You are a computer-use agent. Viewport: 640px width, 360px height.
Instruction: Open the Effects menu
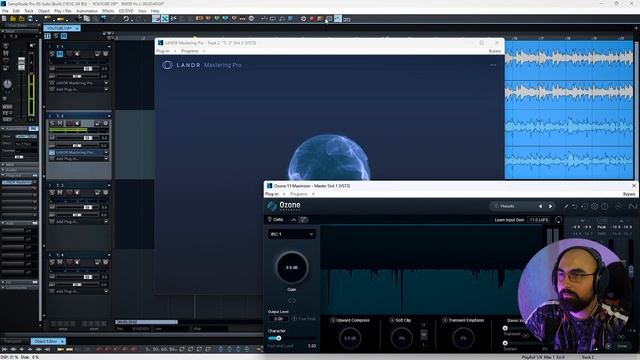click(108, 11)
